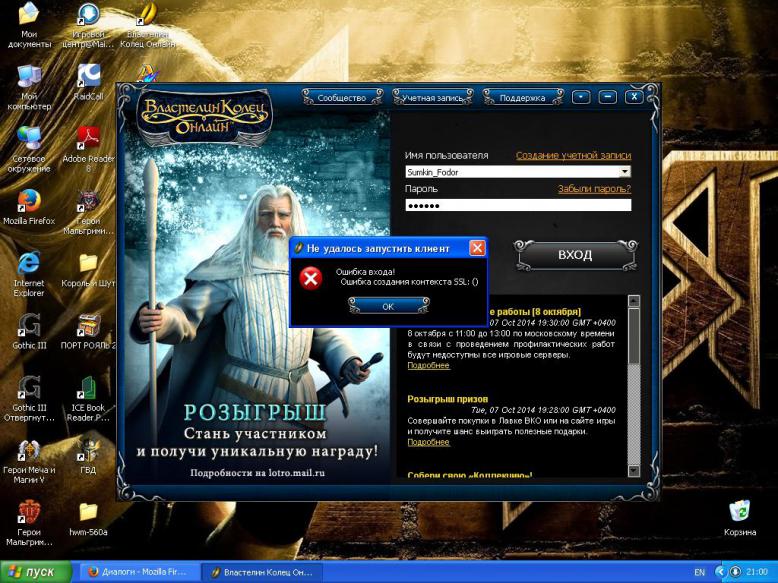The width and height of the screenshot is (778, 583).
Task: Click the Розыгрыш призов news headline
Action: click(x=448, y=399)
